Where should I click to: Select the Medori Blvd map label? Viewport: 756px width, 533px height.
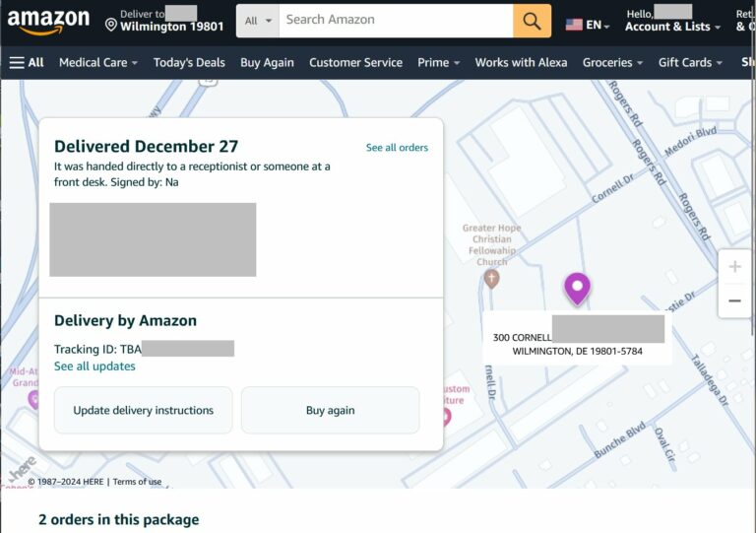click(x=690, y=141)
